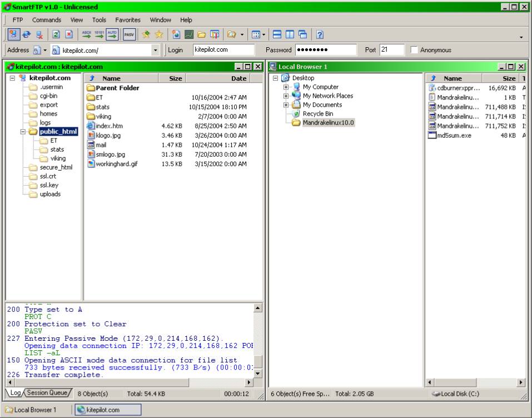Click the Port number input field
The width and height of the screenshot is (532, 418).
coord(392,50)
